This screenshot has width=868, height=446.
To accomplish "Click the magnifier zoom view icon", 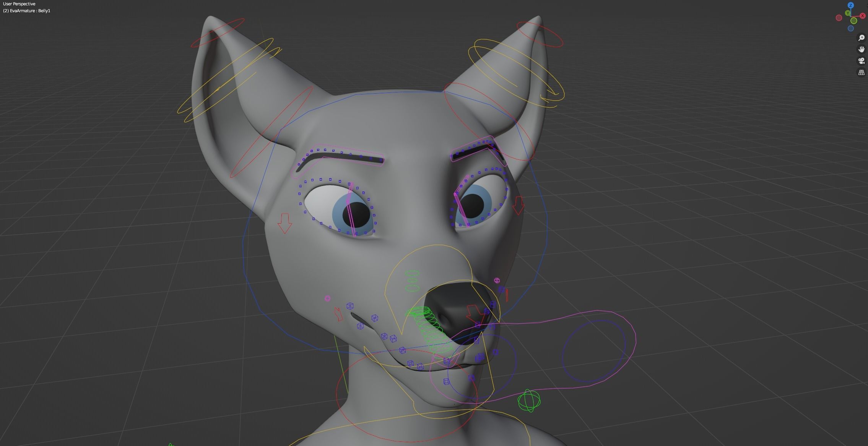I will click(861, 37).
